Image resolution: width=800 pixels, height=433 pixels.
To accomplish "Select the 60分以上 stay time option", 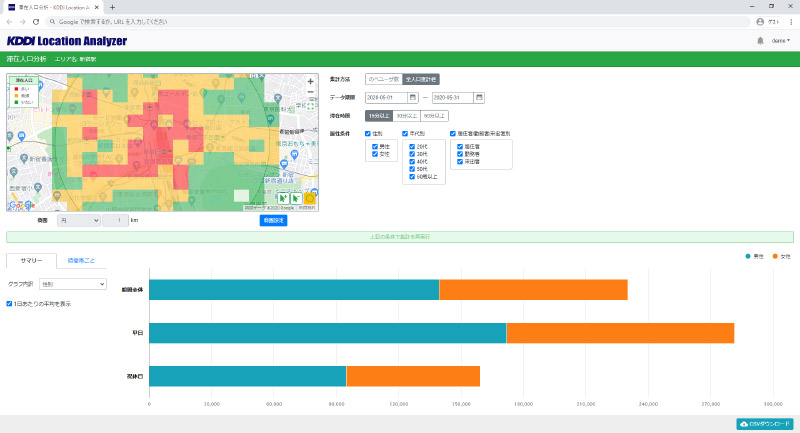I will [434, 116].
